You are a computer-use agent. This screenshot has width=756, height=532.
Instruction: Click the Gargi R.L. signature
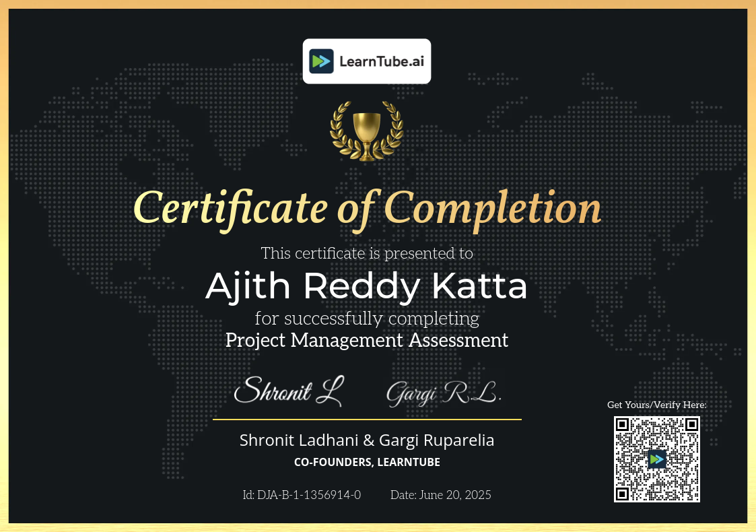pyautogui.click(x=443, y=392)
